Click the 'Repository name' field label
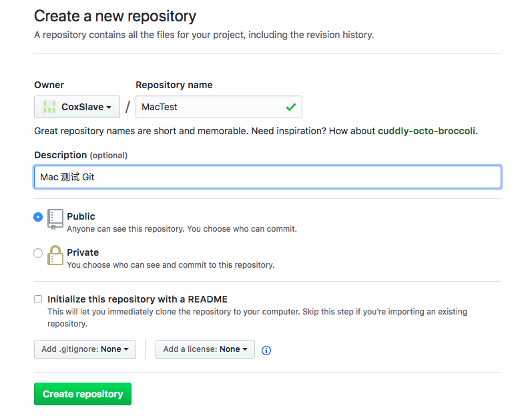This screenshot has width=530, height=420. tap(174, 85)
